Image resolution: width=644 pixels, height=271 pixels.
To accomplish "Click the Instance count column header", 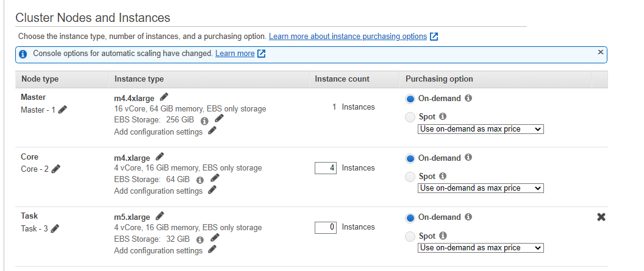I will click(342, 79).
